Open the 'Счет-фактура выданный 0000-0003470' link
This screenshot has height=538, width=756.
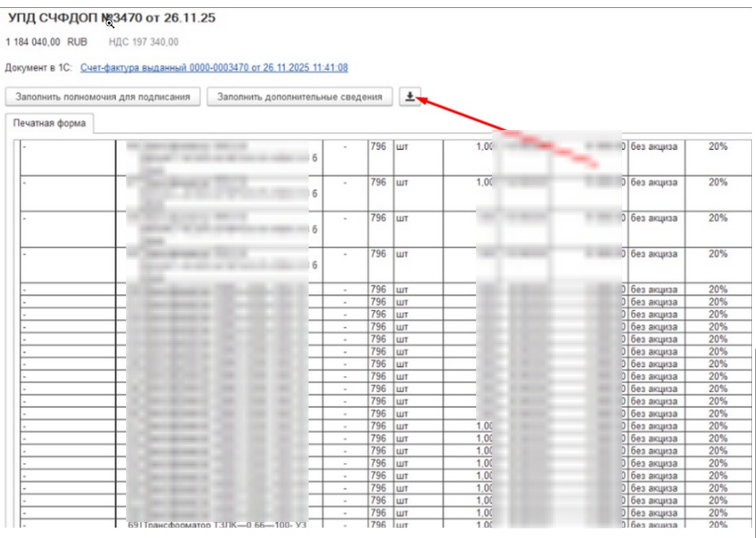pyautogui.click(x=214, y=69)
